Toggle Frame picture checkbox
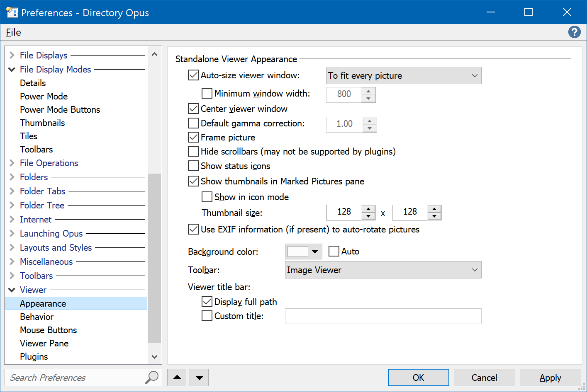This screenshot has height=392, width=587. tap(193, 137)
